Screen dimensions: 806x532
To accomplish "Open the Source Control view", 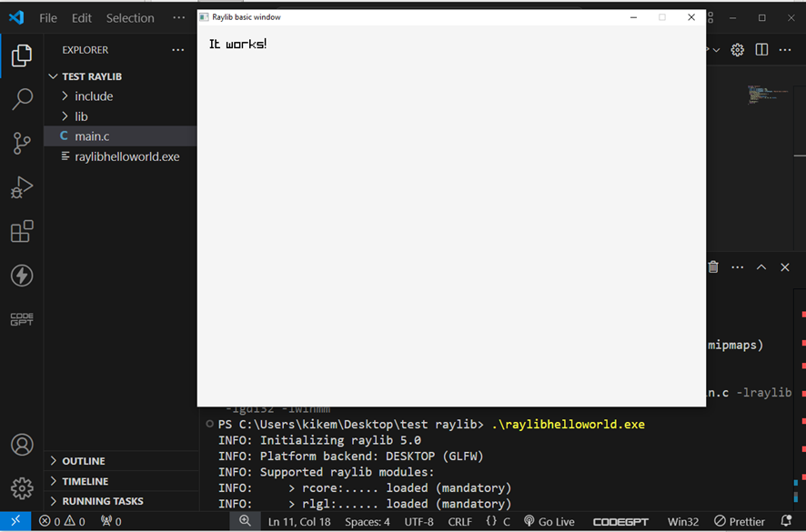I will point(22,143).
